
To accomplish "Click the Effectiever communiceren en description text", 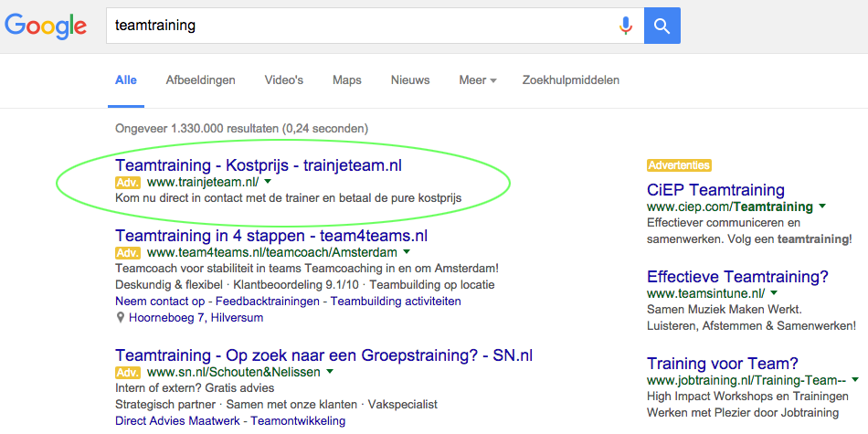I will [x=724, y=223].
